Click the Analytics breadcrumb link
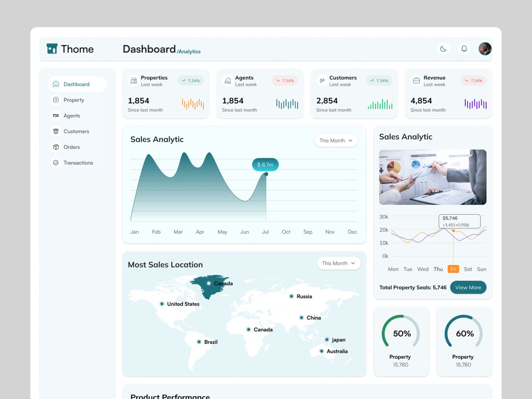 [189, 52]
